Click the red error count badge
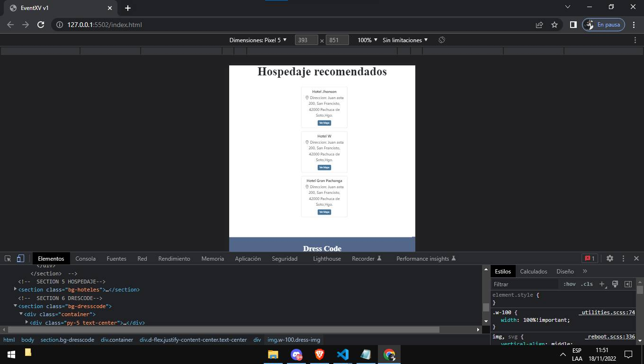 pyautogui.click(x=590, y=258)
